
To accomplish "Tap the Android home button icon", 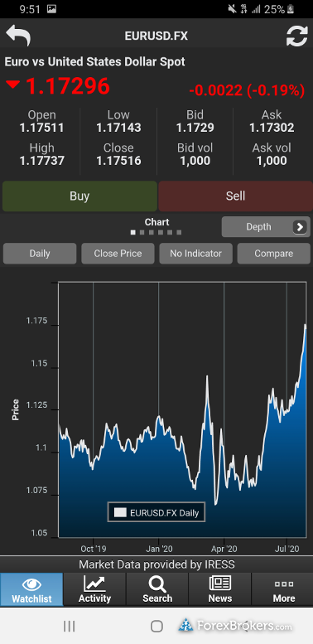I will tap(156, 626).
